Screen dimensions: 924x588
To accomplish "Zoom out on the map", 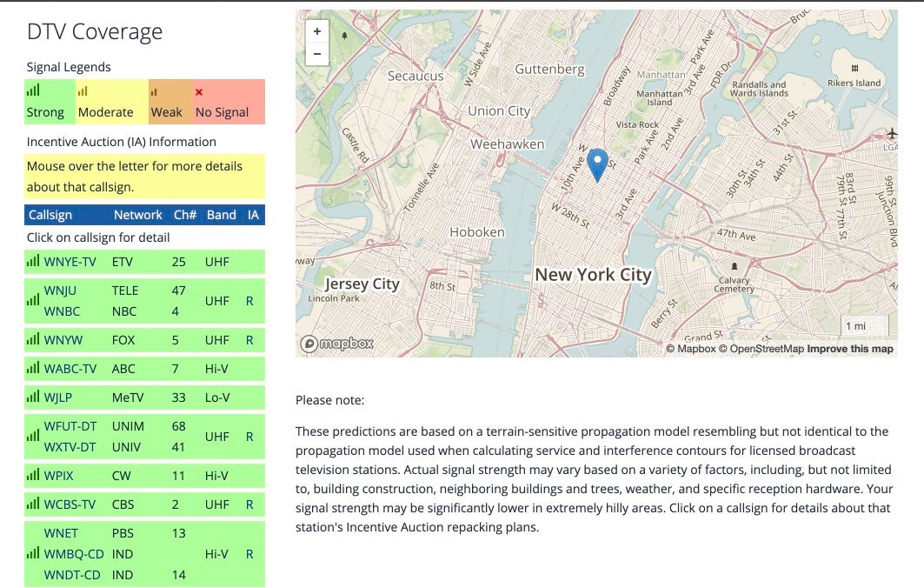I will [317, 54].
